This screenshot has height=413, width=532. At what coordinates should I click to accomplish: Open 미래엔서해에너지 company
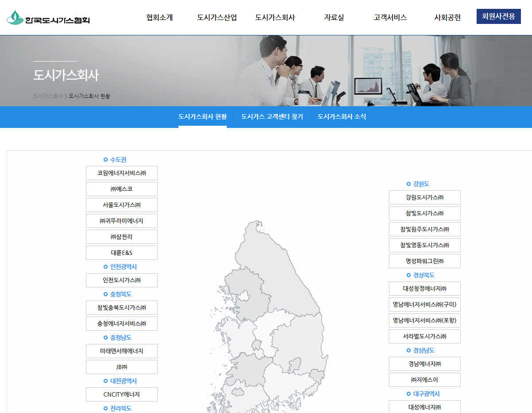pyautogui.click(x=122, y=351)
